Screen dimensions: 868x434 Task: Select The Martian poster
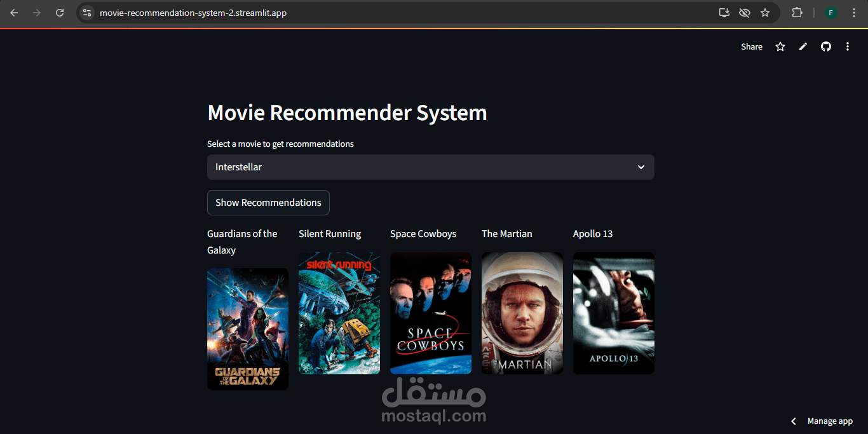click(522, 313)
